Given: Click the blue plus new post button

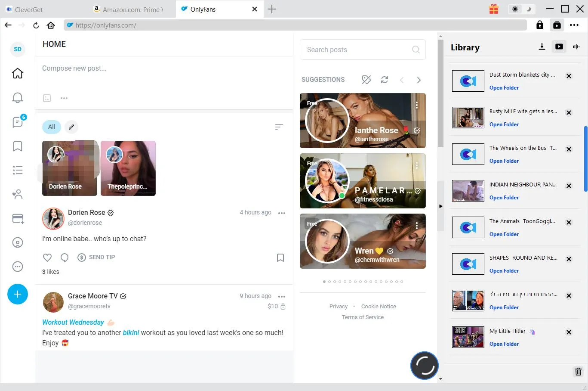Looking at the screenshot, I should (x=18, y=294).
